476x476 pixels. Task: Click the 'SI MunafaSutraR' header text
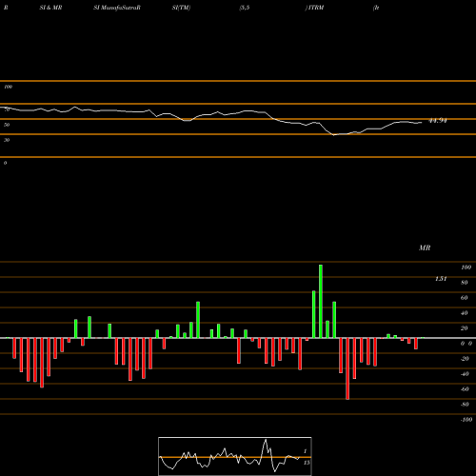[x=117, y=8]
